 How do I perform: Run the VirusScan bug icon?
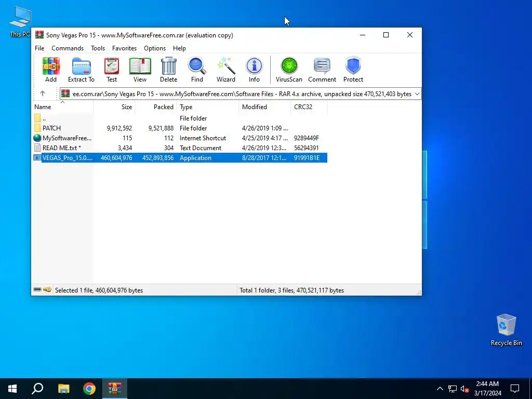(289, 66)
